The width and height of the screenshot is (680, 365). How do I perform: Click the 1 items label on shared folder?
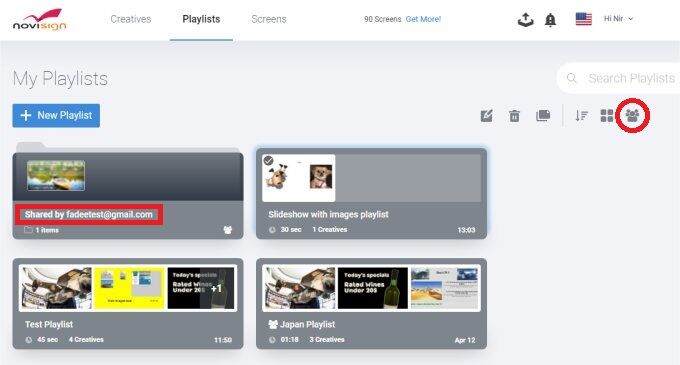[47, 230]
